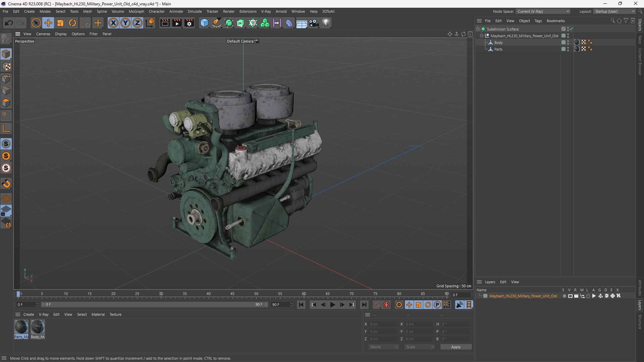
Task: Select the Rotate tool
Action: click(72, 23)
